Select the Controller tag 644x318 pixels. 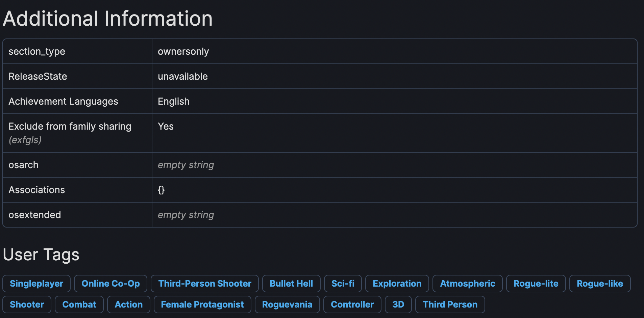[352, 304]
